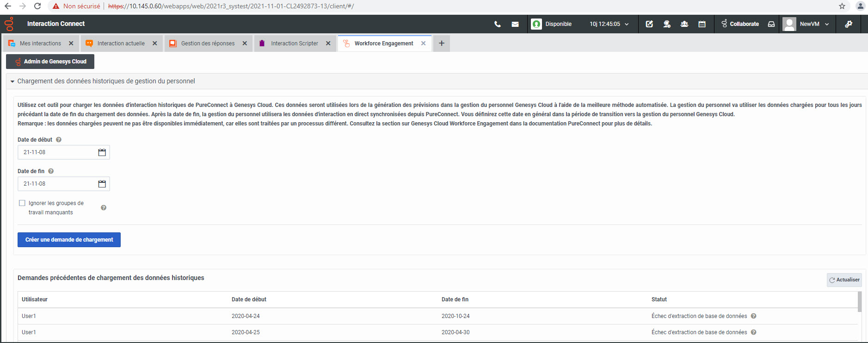Expand the Disponible status dropdown
The height and width of the screenshot is (343, 868).
(627, 24)
